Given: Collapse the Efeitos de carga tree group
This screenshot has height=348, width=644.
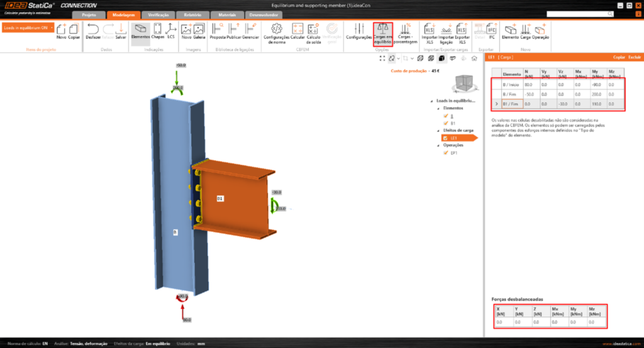Looking at the screenshot, I should 438,130.
